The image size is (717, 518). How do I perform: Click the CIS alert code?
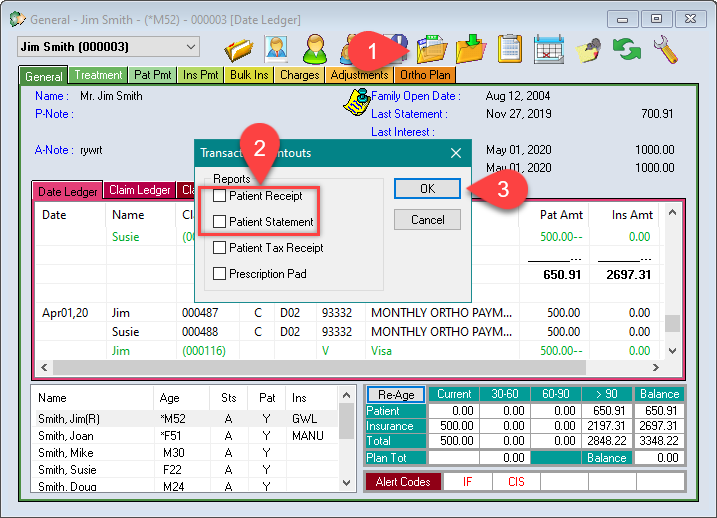coord(516,482)
